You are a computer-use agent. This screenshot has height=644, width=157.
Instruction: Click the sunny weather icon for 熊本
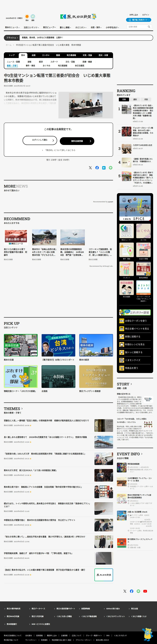pyautogui.click(x=27, y=16)
